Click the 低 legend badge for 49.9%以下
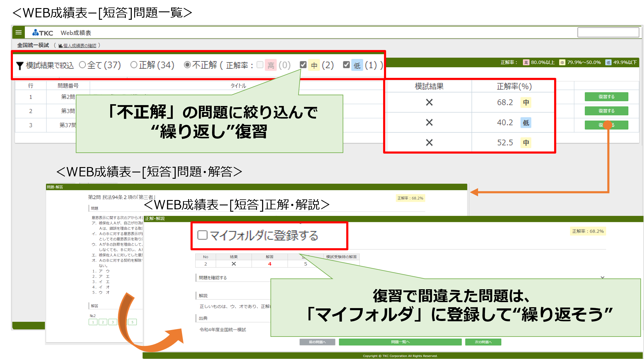Image resolution: width=644 pixels, height=359 pixels. point(608,62)
